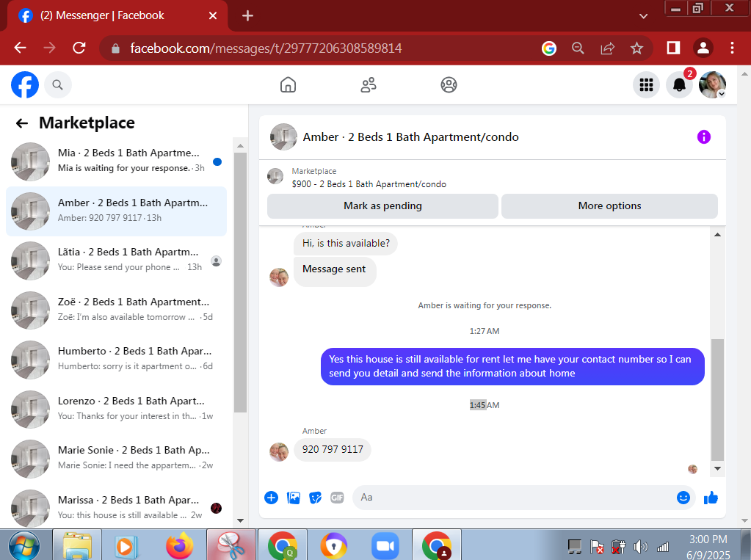
Task: Send a thumbs-up like
Action: pyautogui.click(x=711, y=498)
